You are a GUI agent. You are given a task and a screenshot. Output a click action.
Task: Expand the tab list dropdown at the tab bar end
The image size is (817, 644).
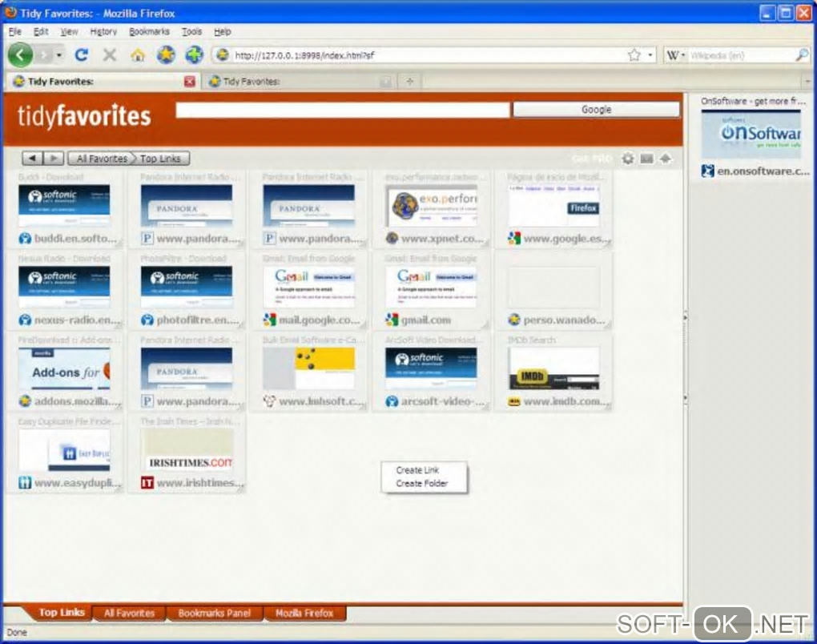[x=807, y=81]
